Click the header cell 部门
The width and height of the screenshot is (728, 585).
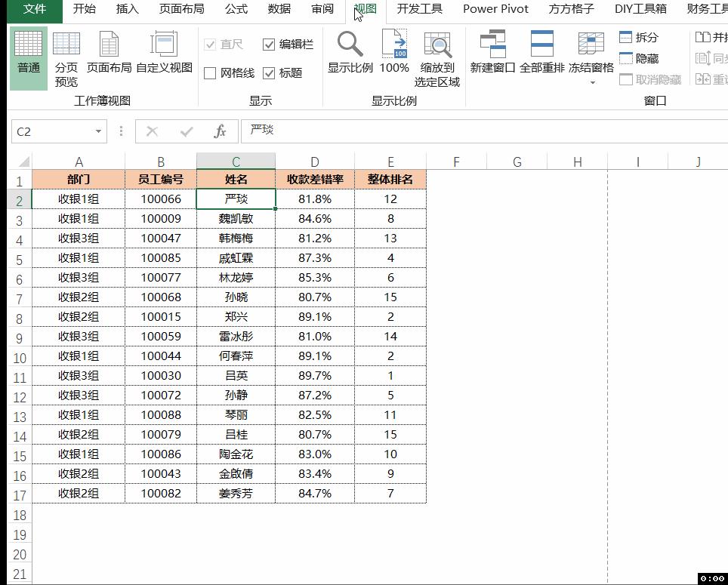point(79,179)
